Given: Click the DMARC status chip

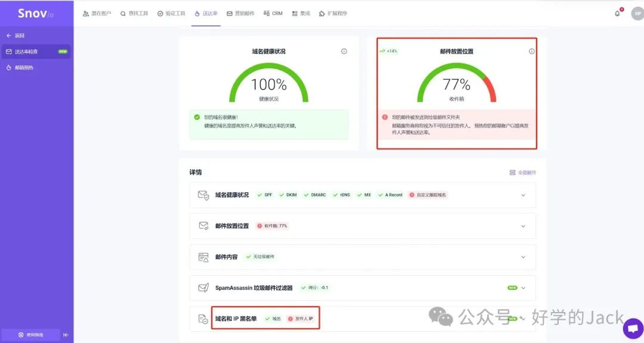Looking at the screenshot, I should tap(315, 195).
